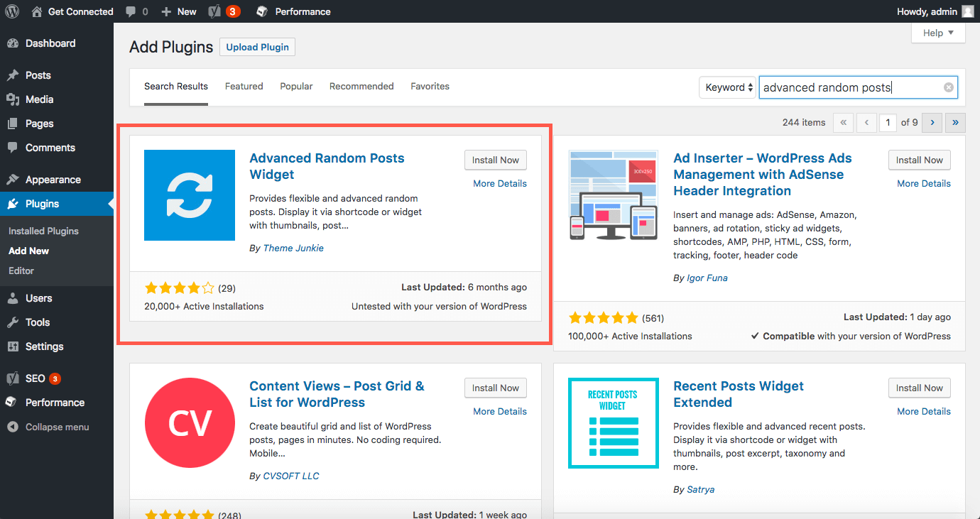This screenshot has height=519, width=980.
Task: Open Installed Plugins submenu item
Action: [x=43, y=231]
